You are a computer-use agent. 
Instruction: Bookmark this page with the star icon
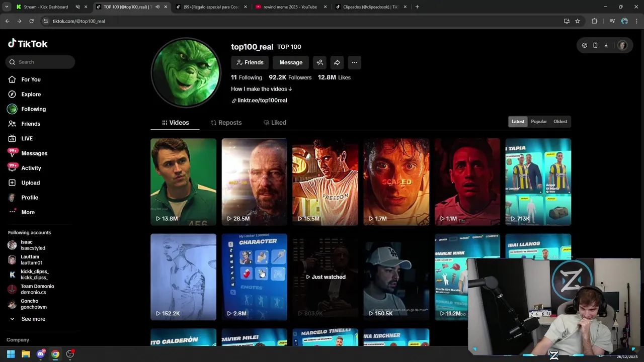(578, 21)
